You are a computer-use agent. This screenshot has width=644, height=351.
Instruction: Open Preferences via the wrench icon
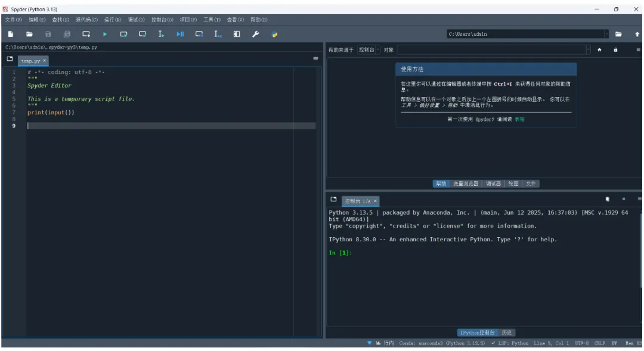255,34
